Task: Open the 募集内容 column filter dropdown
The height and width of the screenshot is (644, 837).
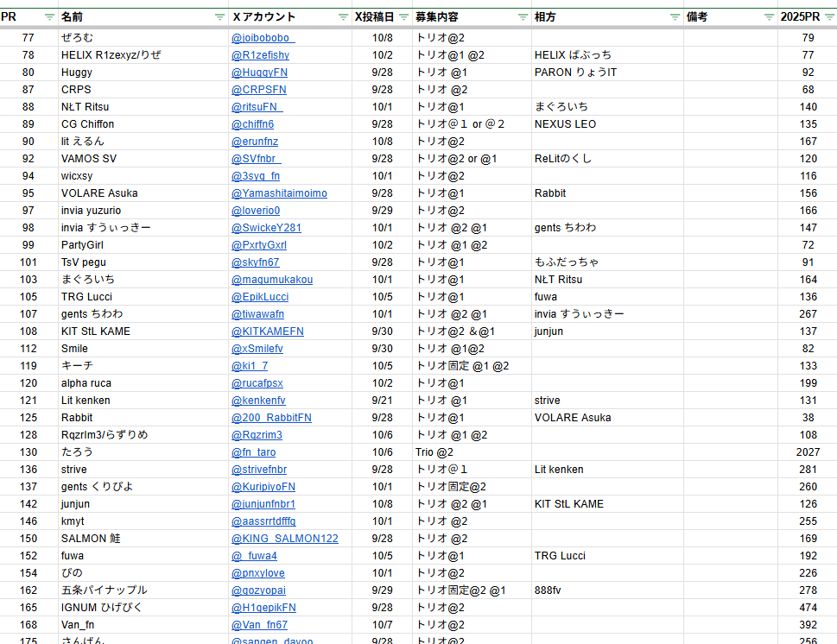Action: click(x=523, y=17)
